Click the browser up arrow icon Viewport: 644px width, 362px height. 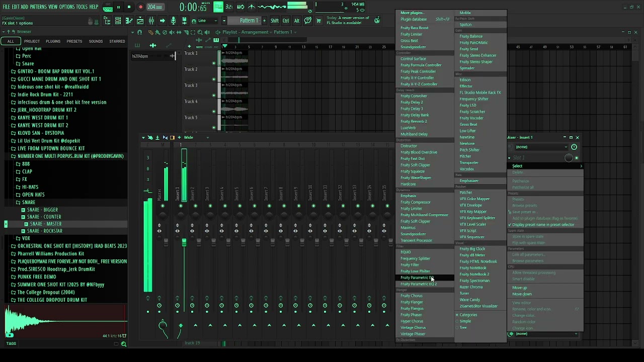point(9,32)
